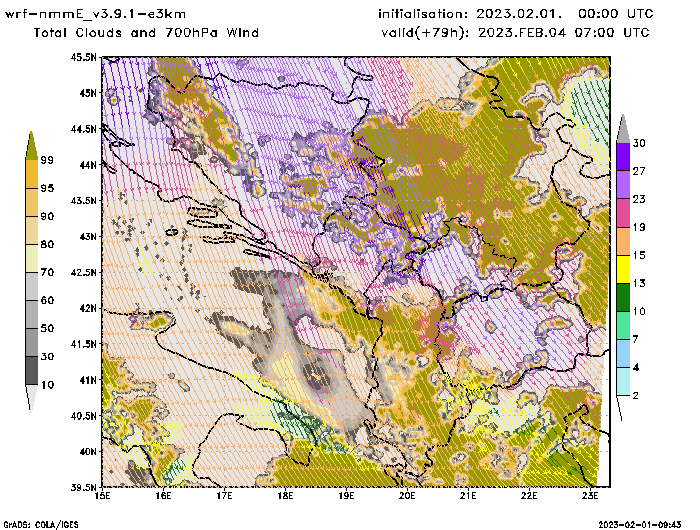Screen dimensions: 700x530
Task: Click the 44N latitude label
Action: point(88,165)
